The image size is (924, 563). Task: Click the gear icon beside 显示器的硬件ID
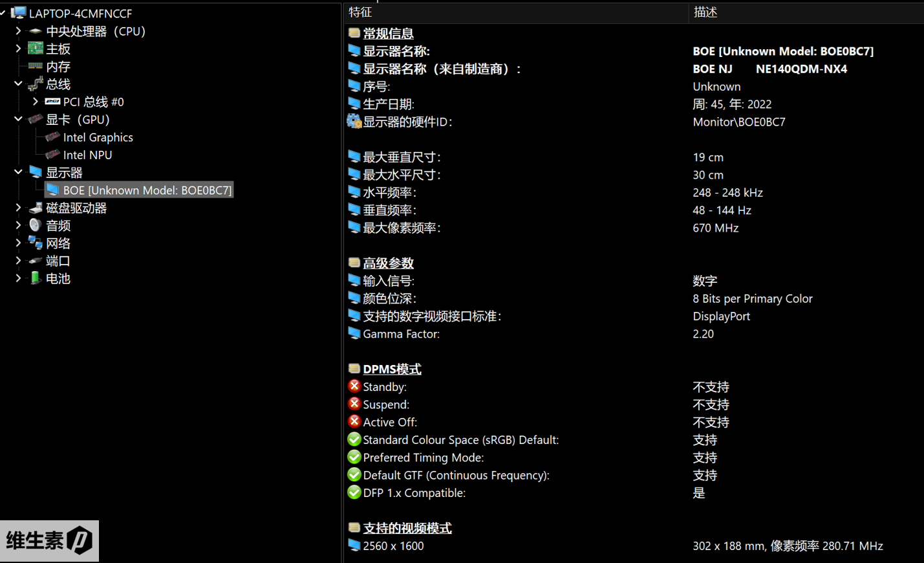coord(354,121)
